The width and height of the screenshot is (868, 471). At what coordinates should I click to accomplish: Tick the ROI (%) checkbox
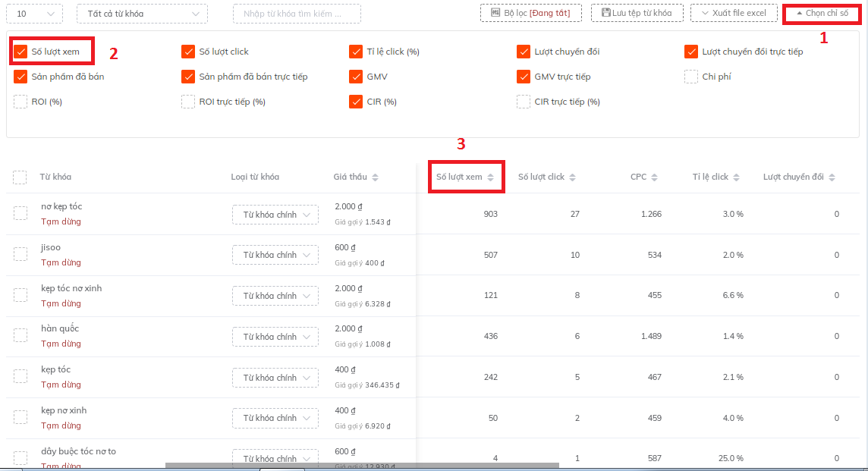tap(20, 102)
